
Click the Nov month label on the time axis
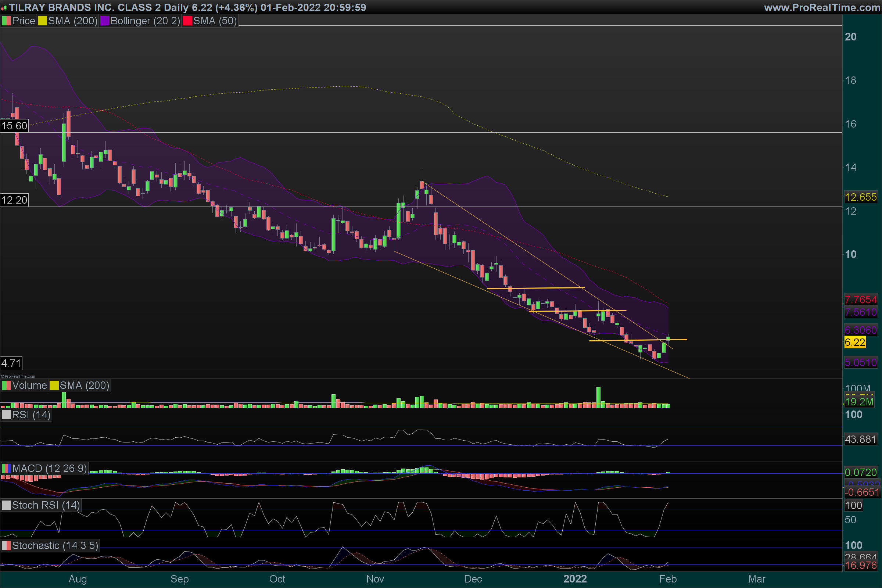(375, 579)
